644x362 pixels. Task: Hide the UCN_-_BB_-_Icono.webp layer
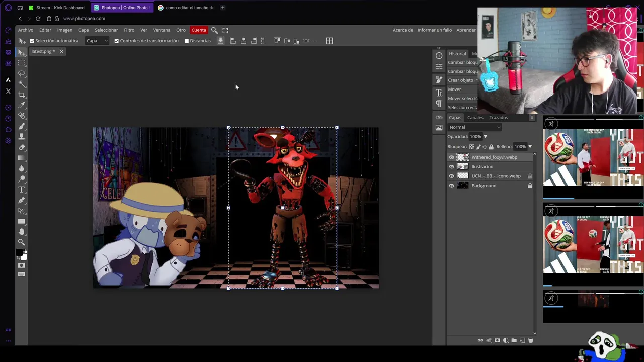[451, 176]
